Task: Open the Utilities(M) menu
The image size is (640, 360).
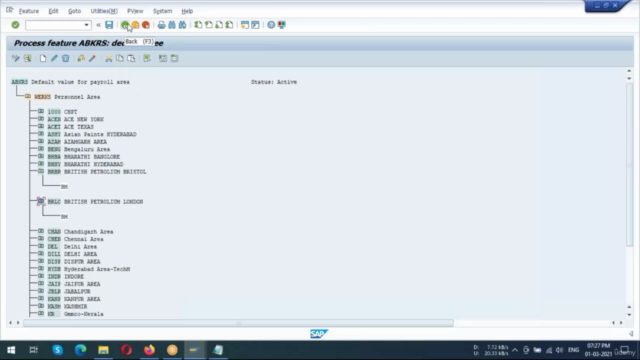Action: (x=104, y=11)
